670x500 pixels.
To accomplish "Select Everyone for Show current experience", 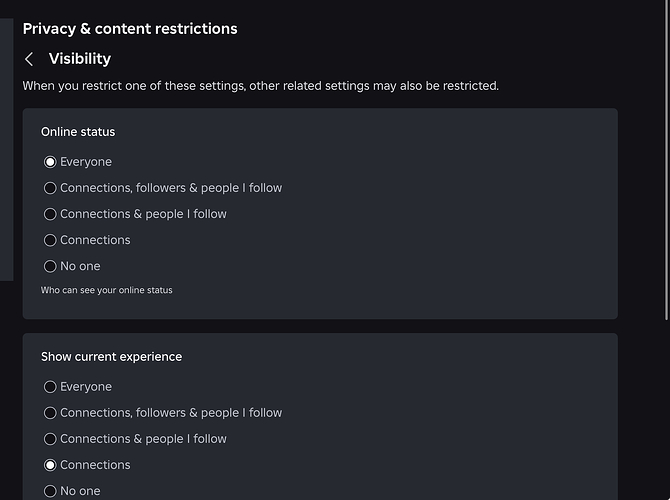I will [50, 387].
